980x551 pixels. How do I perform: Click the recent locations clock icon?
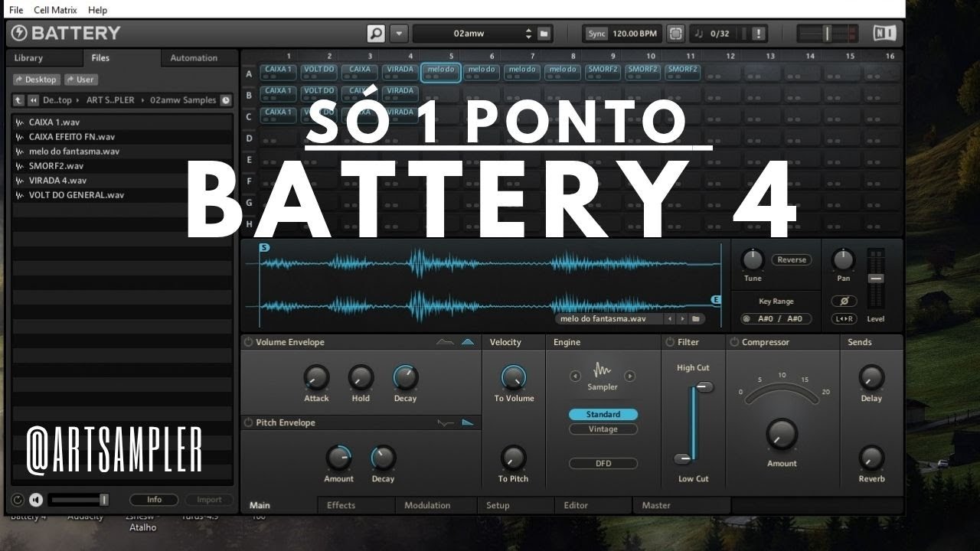pyautogui.click(x=226, y=100)
